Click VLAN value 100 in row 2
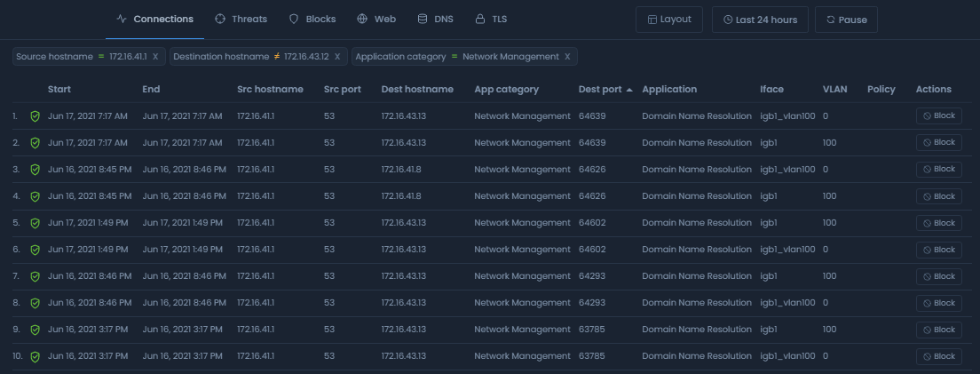This screenshot has width=980, height=374. (829, 143)
